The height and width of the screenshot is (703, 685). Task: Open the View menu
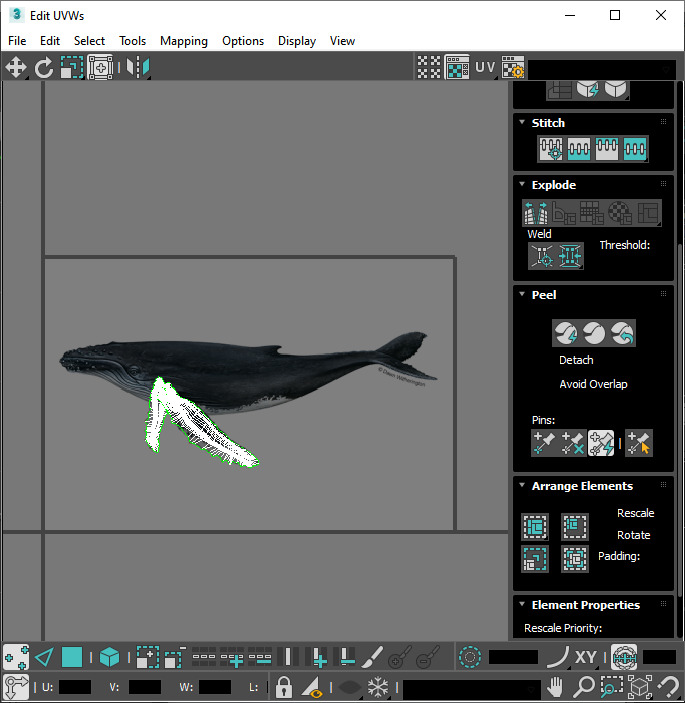click(x=342, y=41)
